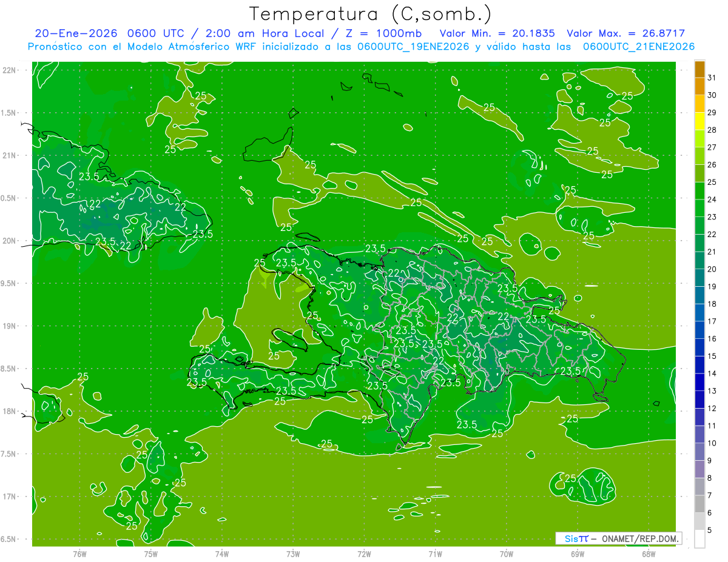
Task: Click the color scale label '10'
Action: (x=712, y=443)
